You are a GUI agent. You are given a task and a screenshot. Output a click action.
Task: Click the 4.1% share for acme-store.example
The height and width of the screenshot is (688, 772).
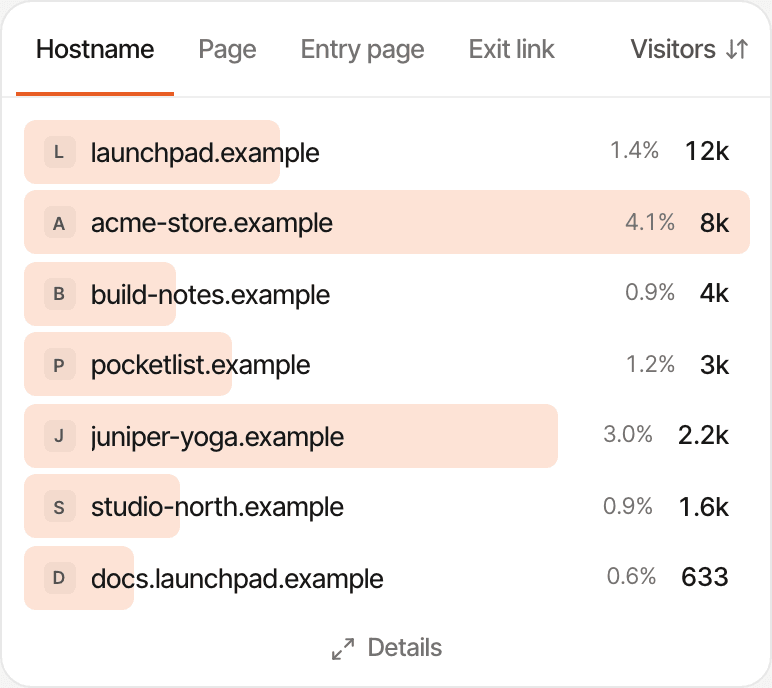tap(650, 223)
